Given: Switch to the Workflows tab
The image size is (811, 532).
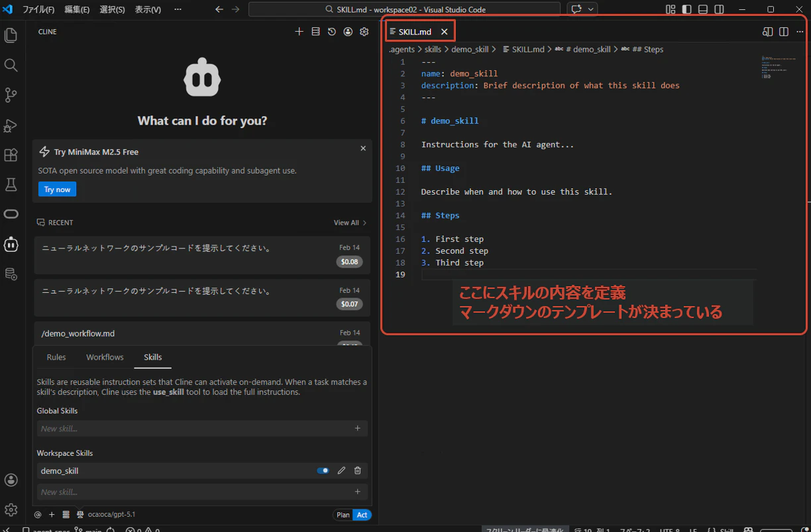Looking at the screenshot, I should [105, 357].
